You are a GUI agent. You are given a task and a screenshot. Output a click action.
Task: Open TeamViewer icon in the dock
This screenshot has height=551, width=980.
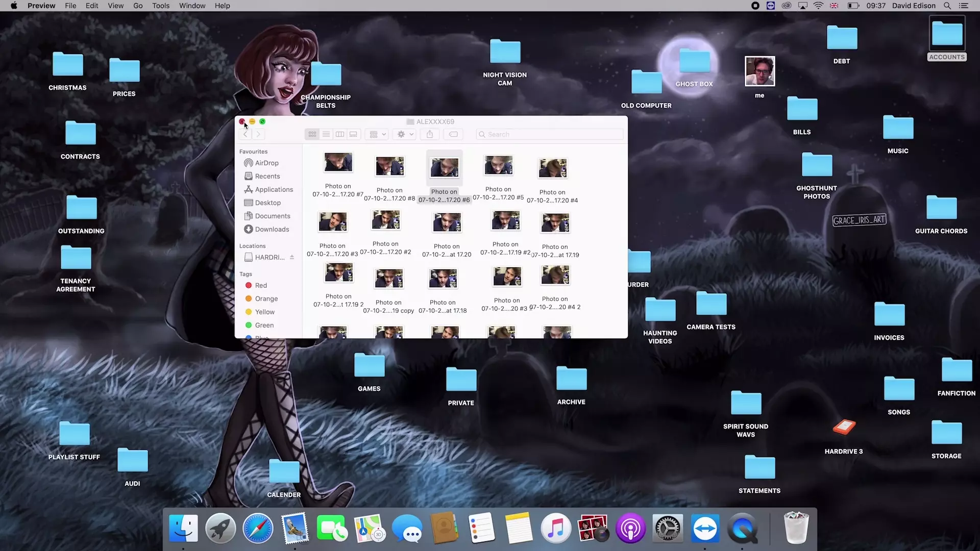pos(705,528)
